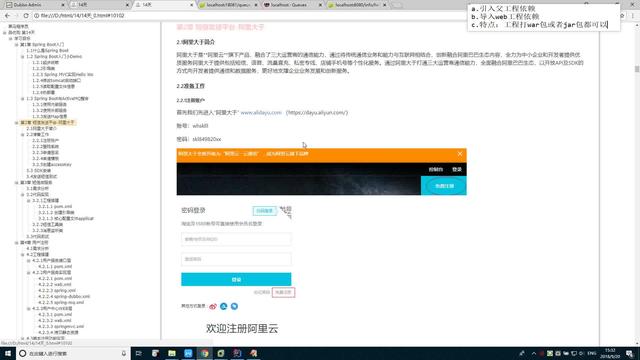Viewport: 640px width, 360px height.
Task: Collapse the Chapter 3 tree node
Action: (x=17, y=183)
